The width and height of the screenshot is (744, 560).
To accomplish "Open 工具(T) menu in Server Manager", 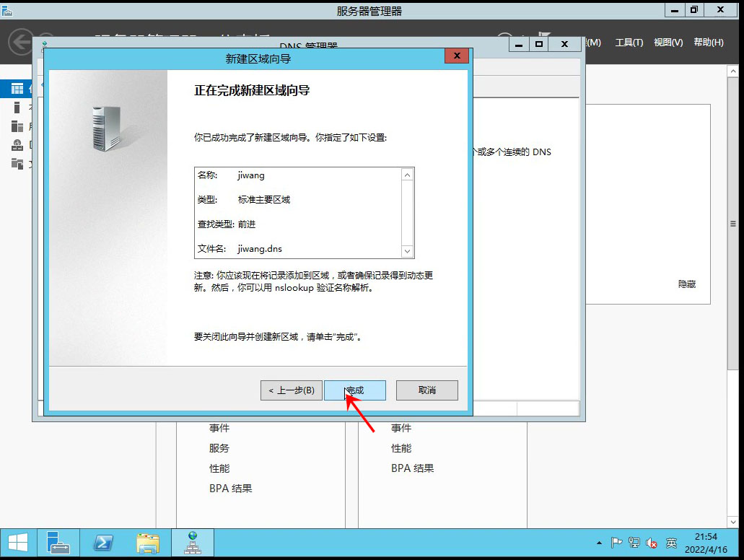I will click(629, 43).
